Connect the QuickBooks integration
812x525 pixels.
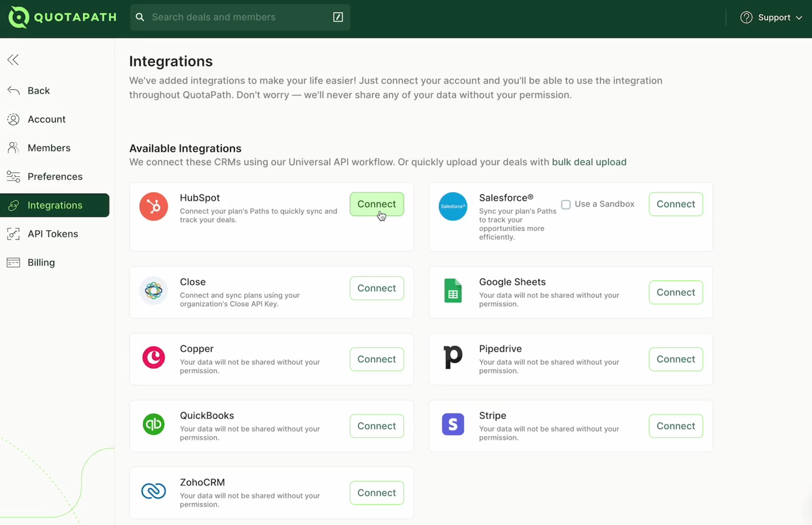click(x=377, y=426)
